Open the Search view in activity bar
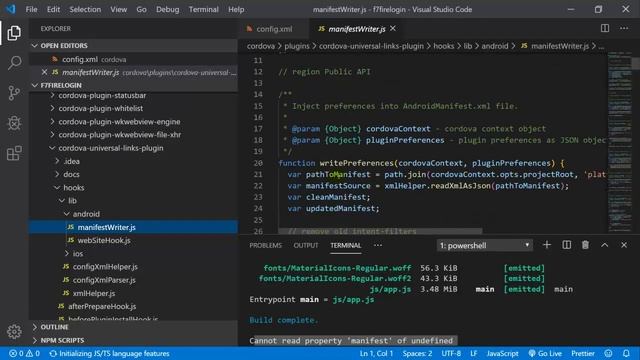Image resolution: width=640 pixels, height=360 pixels. (x=14, y=63)
